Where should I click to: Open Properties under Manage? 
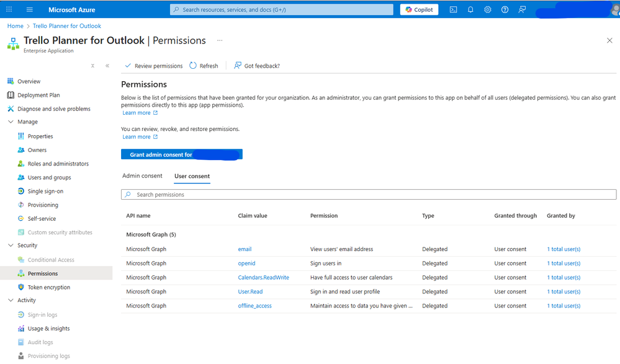[40, 136]
